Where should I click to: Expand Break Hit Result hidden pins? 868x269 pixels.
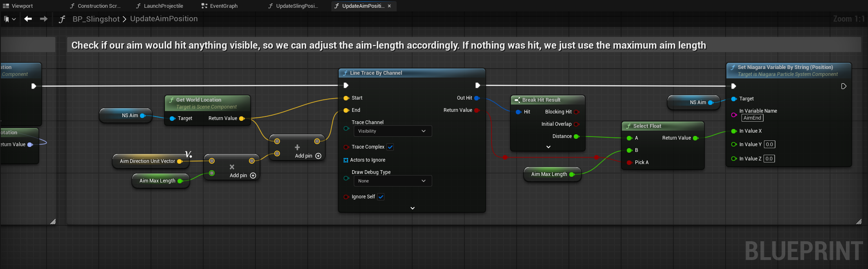tap(548, 147)
